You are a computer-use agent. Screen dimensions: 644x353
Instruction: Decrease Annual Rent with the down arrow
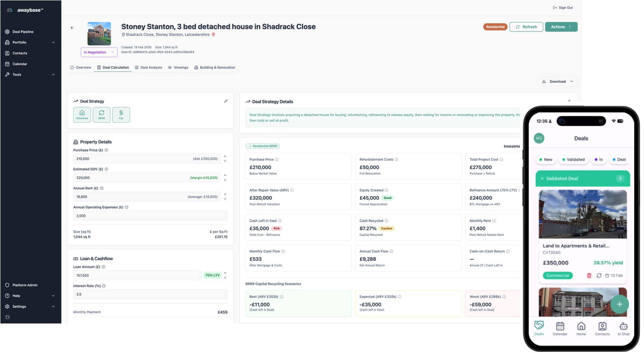[225, 199]
